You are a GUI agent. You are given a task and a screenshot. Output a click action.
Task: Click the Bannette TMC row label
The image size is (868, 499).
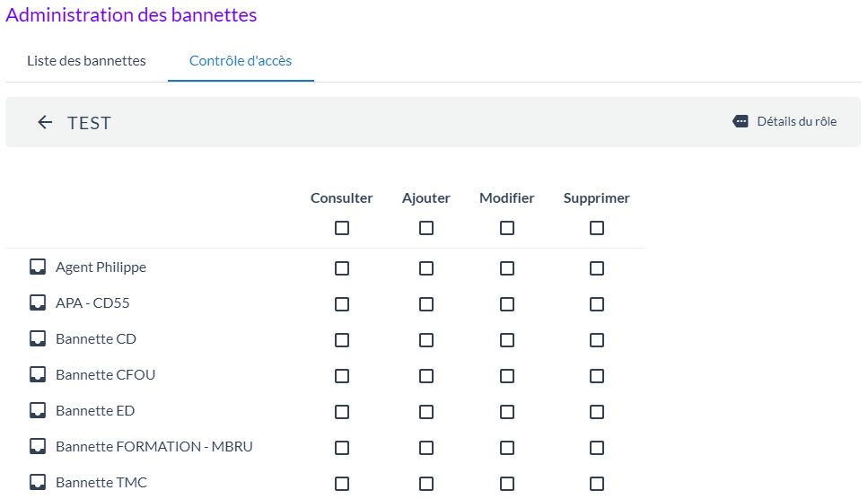101,482
